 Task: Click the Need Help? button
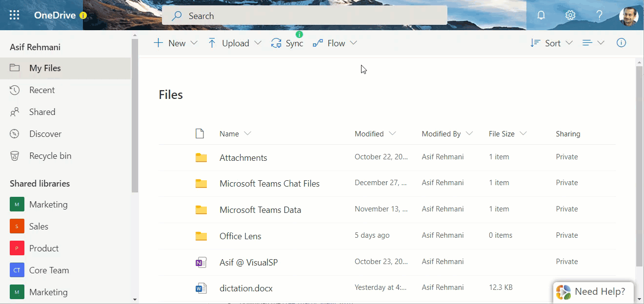click(x=593, y=292)
